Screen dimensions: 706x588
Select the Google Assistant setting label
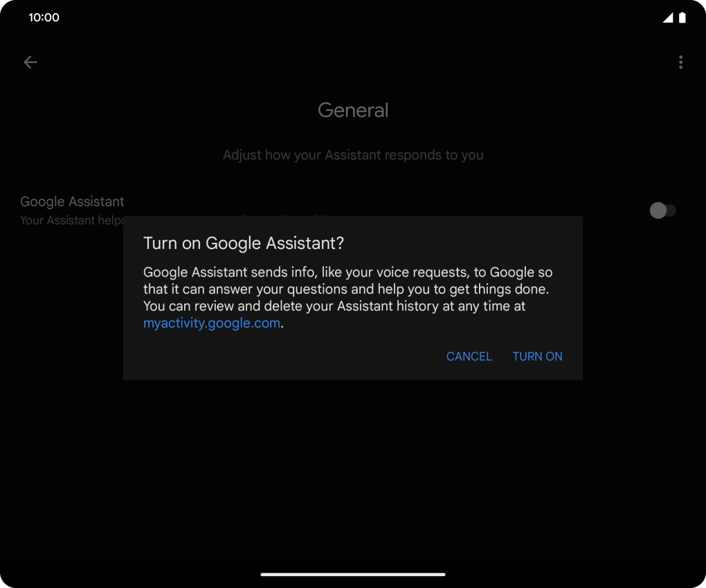tap(72, 201)
